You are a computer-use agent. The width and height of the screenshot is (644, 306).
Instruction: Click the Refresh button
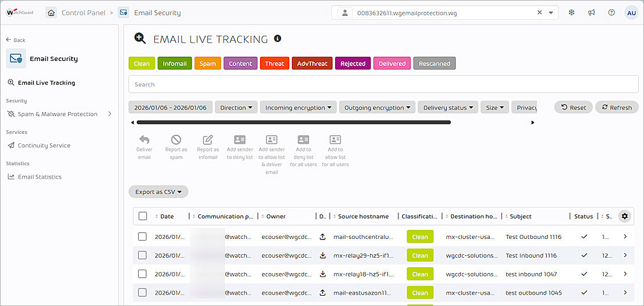[x=617, y=107]
